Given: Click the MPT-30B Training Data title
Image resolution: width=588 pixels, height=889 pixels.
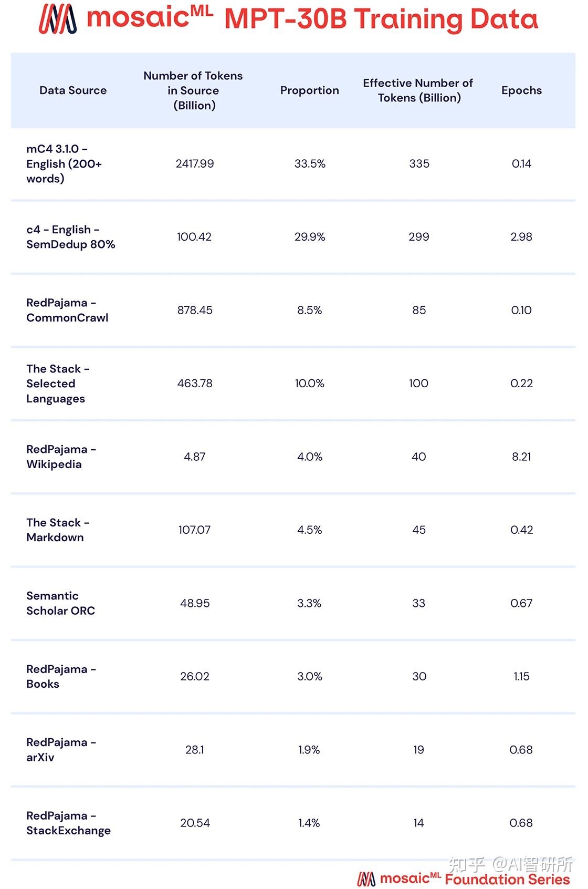Looking at the screenshot, I should point(381,19).
